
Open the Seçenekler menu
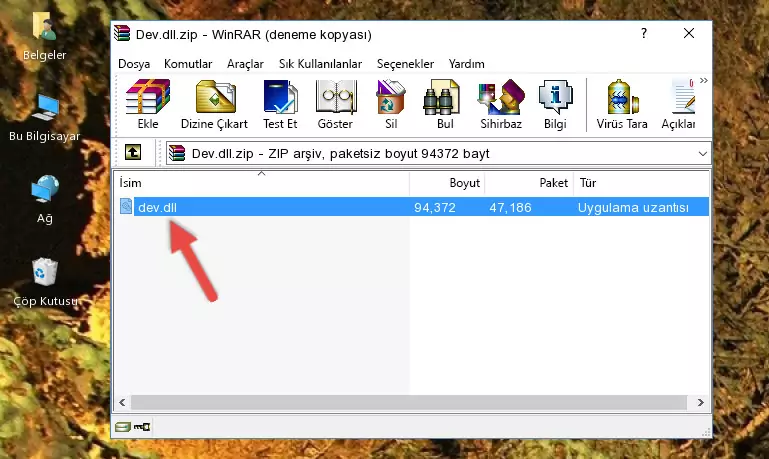tap(405, 64)
